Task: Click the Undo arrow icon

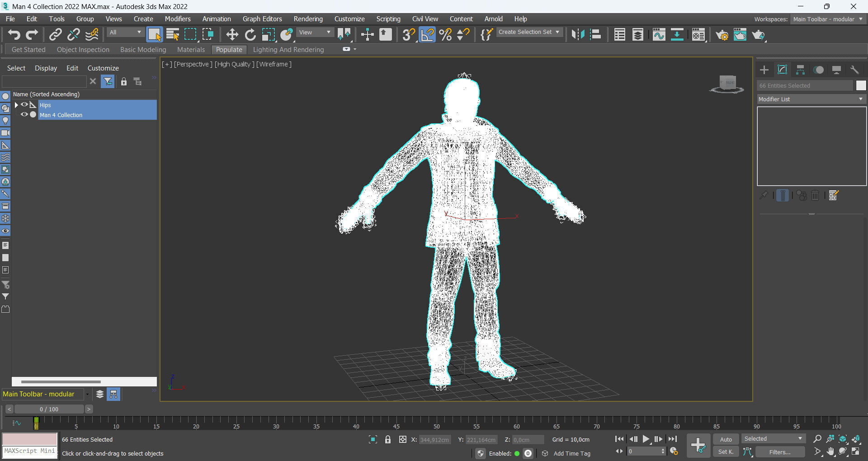Action: [x=14, y=35]
